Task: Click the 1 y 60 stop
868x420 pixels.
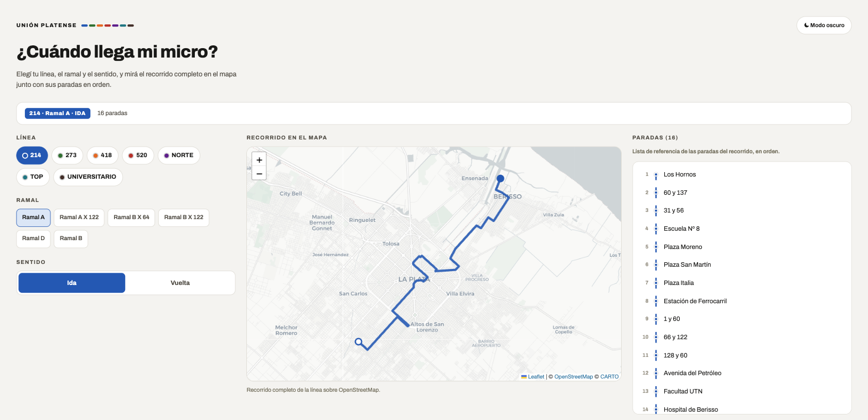Action: [x=742, y=319]
